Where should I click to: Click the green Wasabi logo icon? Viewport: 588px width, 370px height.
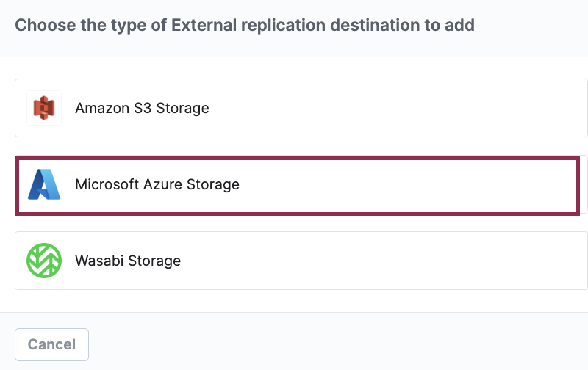pyautogui.click(x=44, y=261)
